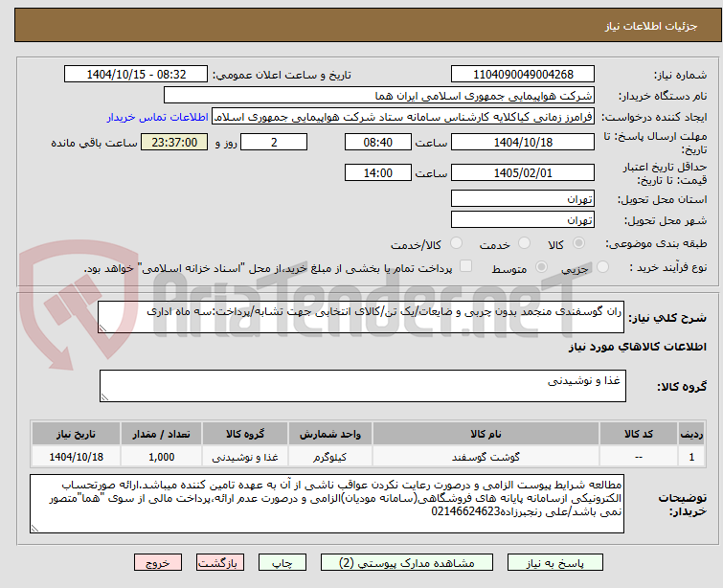Click the گوشت گوسفند cell
Image resolution: width=723 pixels, height=588 pixels.
pyautogui.click(x=486, y=457)
